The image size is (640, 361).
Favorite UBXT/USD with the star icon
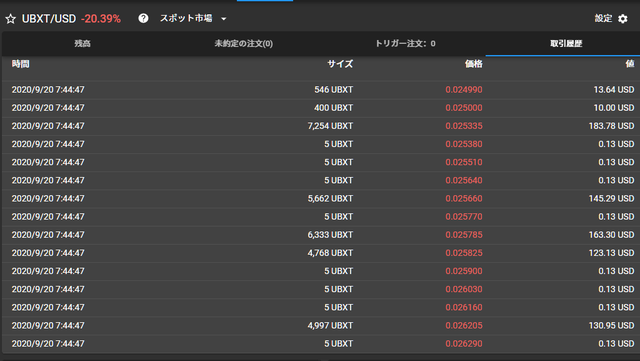point(11,19)
